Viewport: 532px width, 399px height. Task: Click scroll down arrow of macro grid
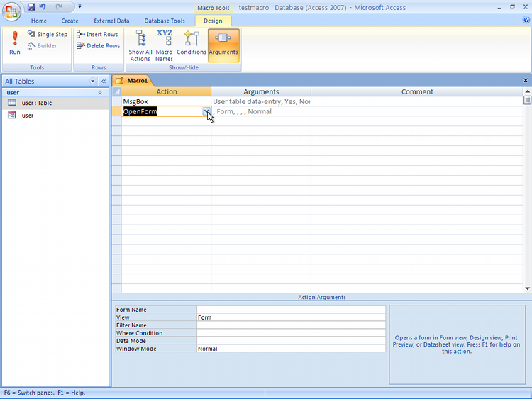(x=527, y=289)
